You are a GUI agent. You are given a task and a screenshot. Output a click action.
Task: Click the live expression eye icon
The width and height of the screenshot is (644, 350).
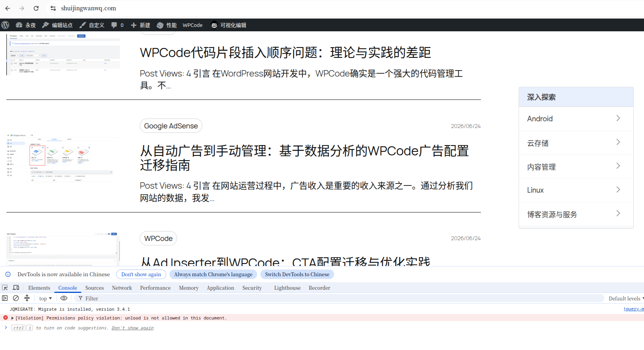coord(64,298)
